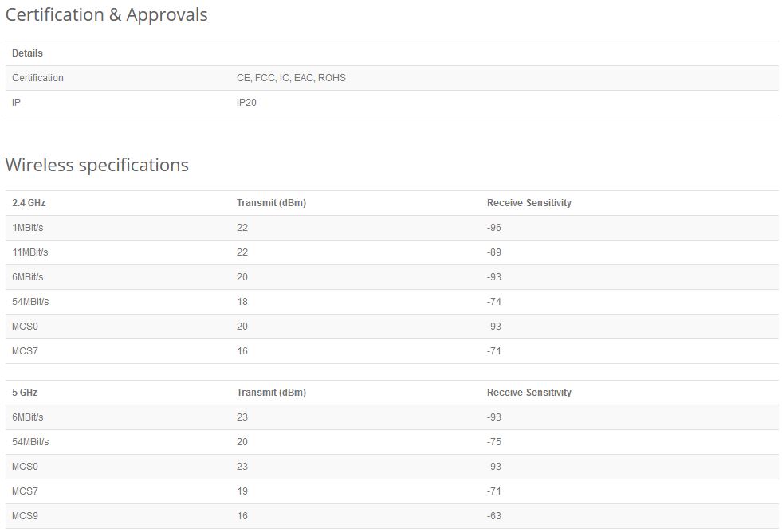Click the 2.4 GHz column header
This screenshot has height=532, width=782.
[29, 203]
